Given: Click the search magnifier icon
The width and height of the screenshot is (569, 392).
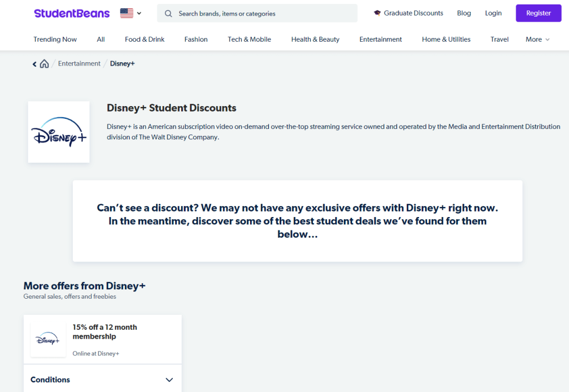Looking at the screenshot, I should (168, 14).
